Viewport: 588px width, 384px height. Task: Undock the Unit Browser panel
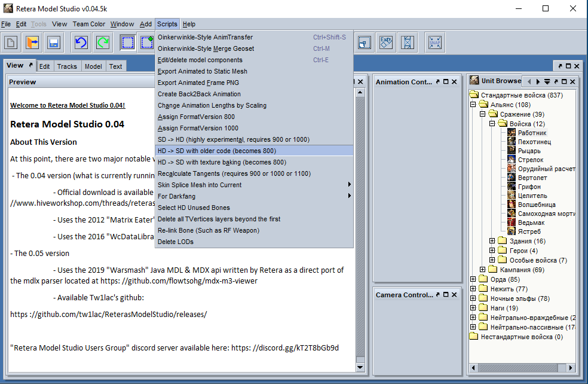point(556,81)
